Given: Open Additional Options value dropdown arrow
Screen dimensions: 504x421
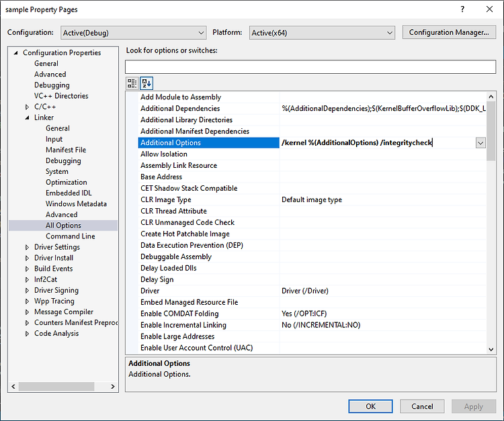Looking at the screenshot, I should click(480, 143).
